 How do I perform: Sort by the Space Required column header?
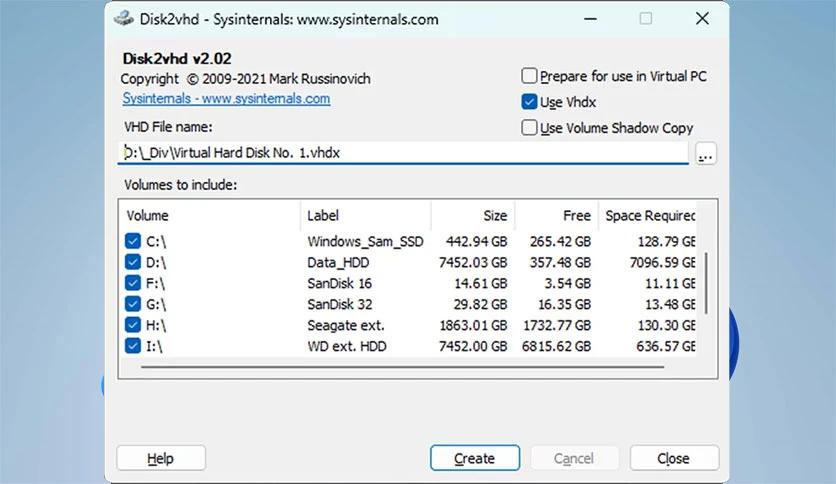point(647,215)
